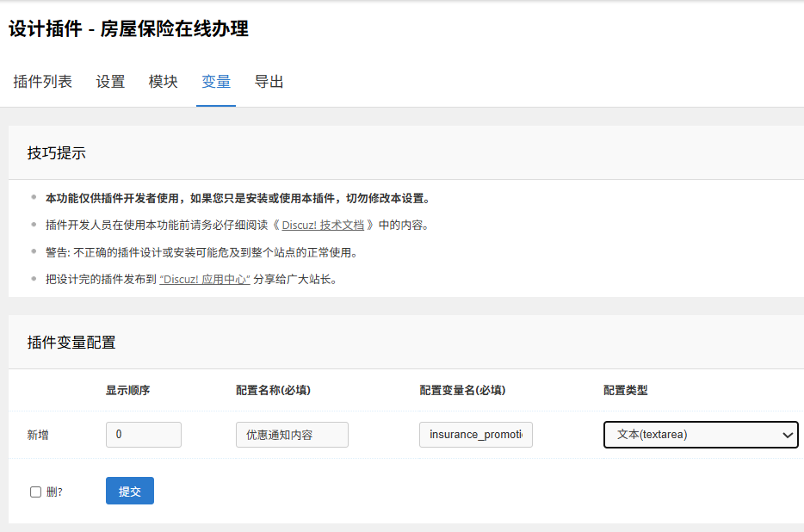Viewport: 804px width, 532px height.
Task: Click the 配置变量名(必填) column header
Action: click(462, 390)
